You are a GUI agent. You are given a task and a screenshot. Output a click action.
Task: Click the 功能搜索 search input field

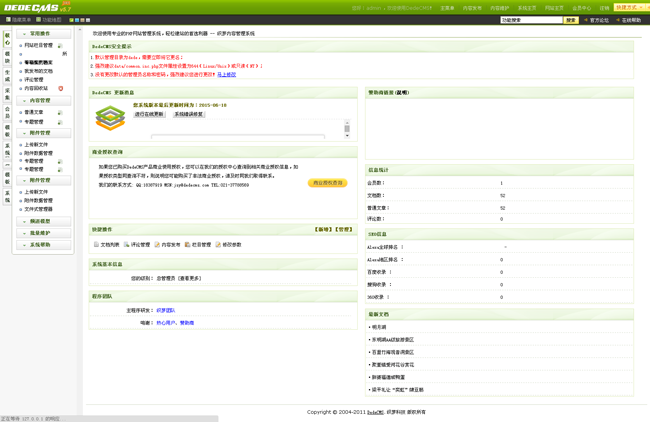pyautogui.click(x=531, y=20)
